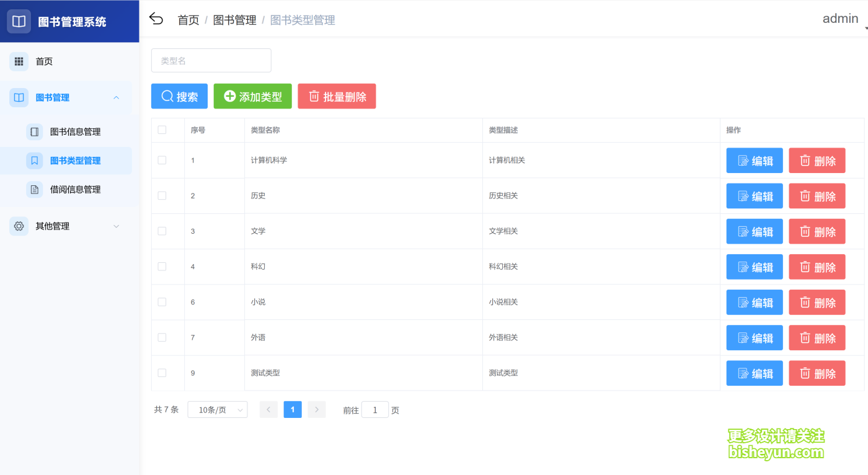
Task: Tick the checkbox for 计算机科学 row
Action: (162, 160)
